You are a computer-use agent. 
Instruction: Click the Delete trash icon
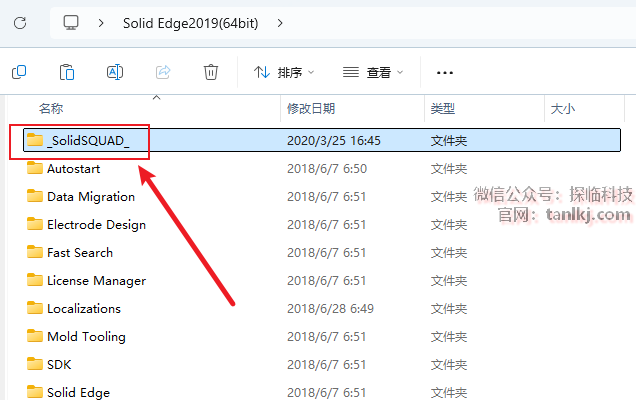click(211, 72)
